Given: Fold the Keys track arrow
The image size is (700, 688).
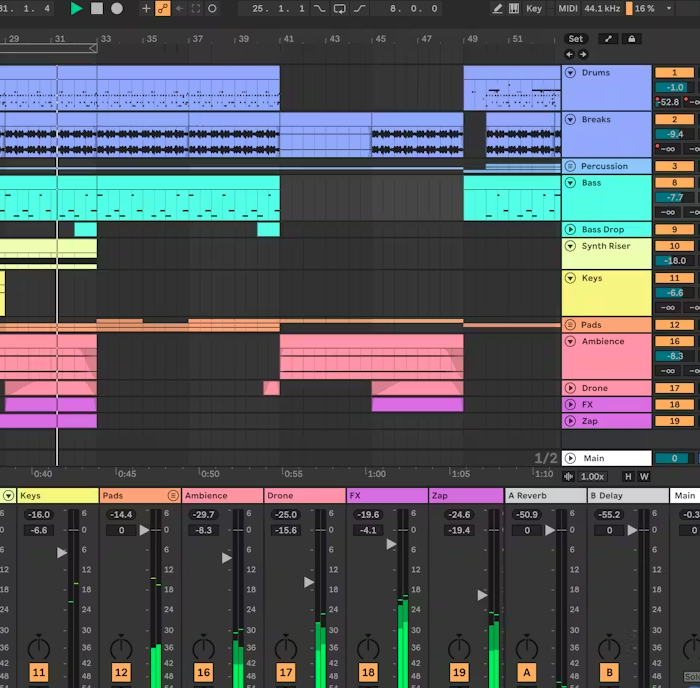Looking at the screenshot, I should [571, 278].
